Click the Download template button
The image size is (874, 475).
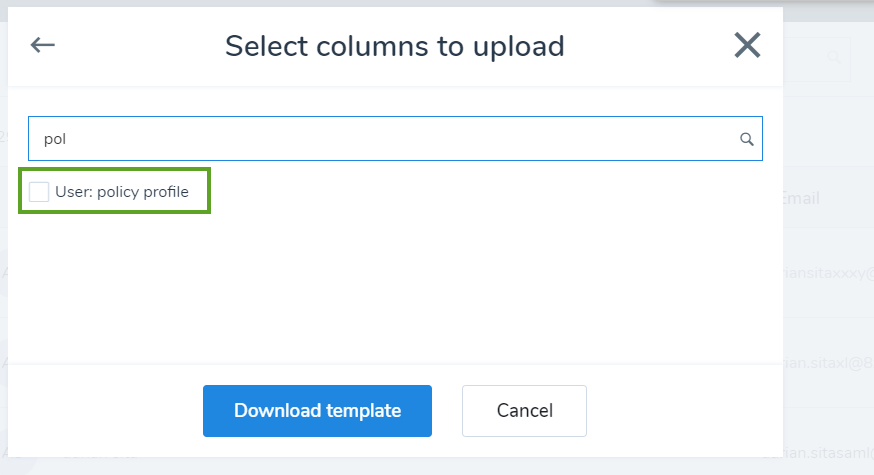[x=317, y=411]
